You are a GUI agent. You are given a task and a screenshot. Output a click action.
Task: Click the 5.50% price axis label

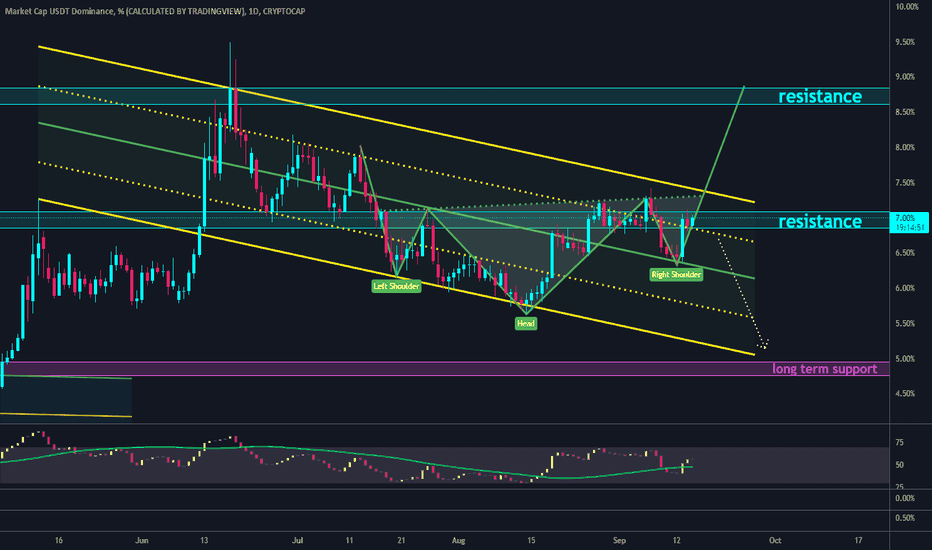click(906, 324)
